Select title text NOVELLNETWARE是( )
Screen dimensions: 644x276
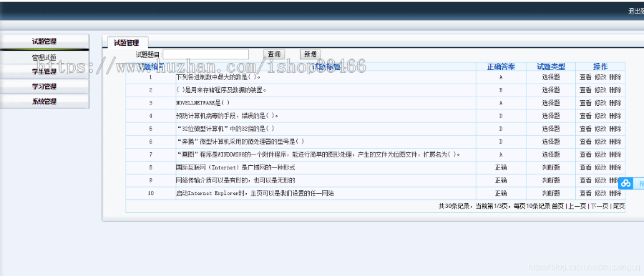coord(203,103)
